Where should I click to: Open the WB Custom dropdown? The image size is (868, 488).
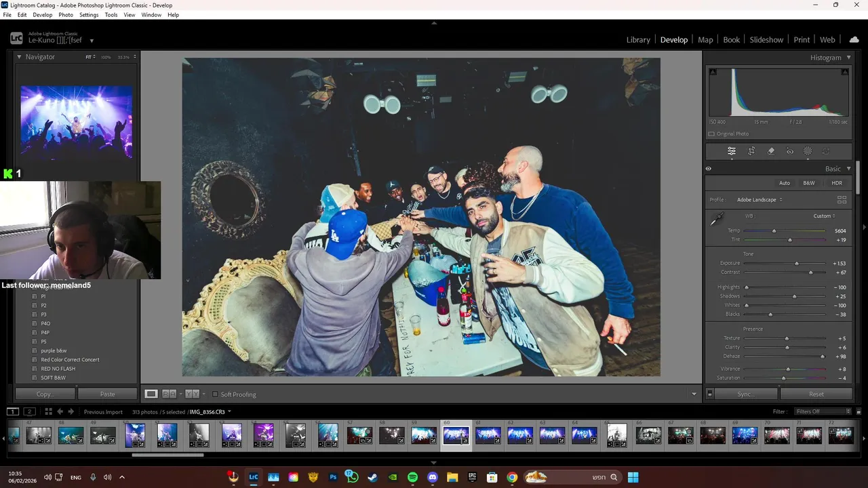click(825, 216)
